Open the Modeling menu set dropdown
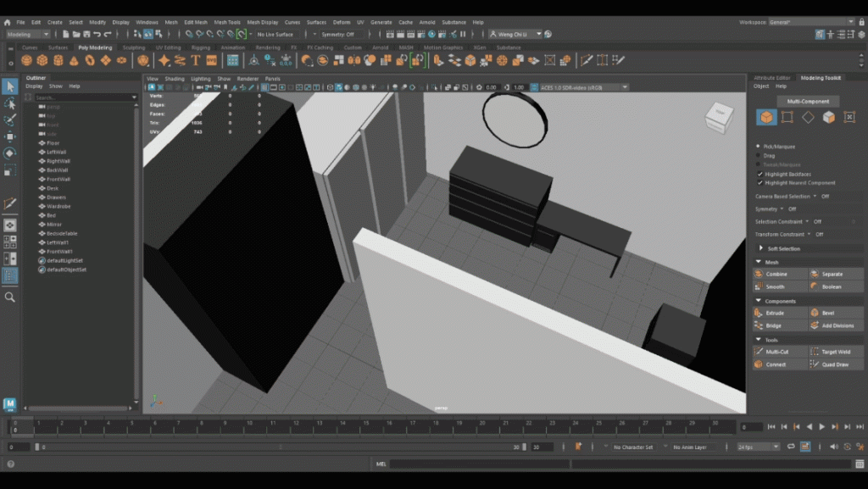868x489 pixels. (29, 35)
